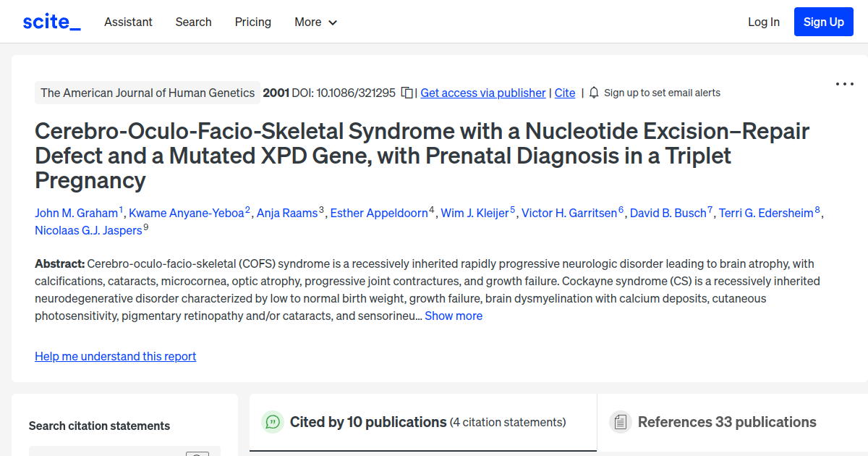Click the Cite link

pyautogui.click(x=565, y=93)
